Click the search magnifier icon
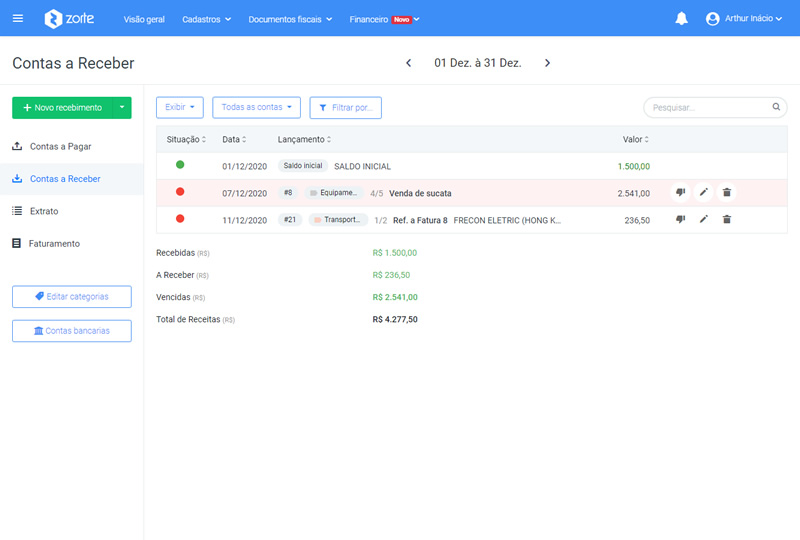800x540 pixels. pos(776,107)
